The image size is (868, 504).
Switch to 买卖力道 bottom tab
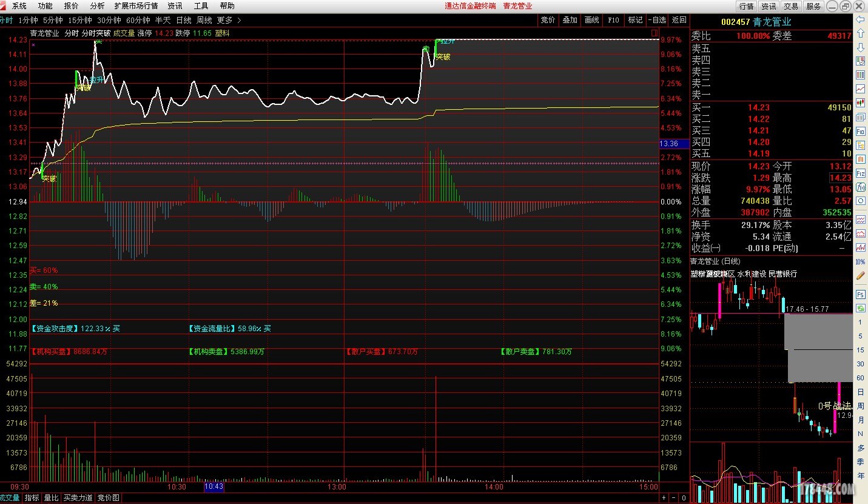tap(78, 498)
